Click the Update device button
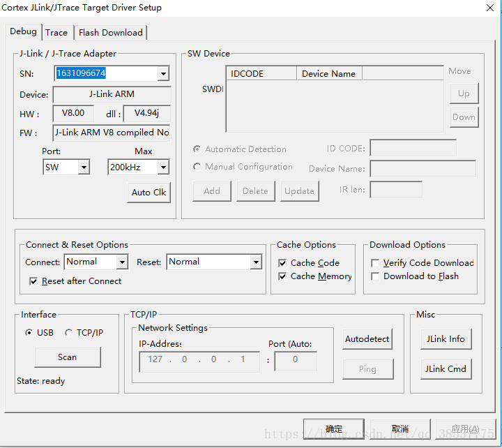Viewport: 502px width, 448px height. tap(300, 191)
